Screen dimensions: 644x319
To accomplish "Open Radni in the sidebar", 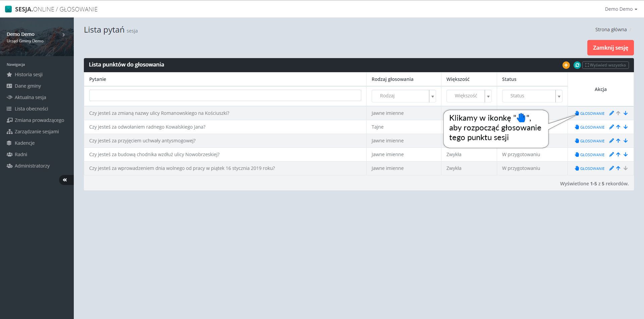I will (x=21, y=154).
